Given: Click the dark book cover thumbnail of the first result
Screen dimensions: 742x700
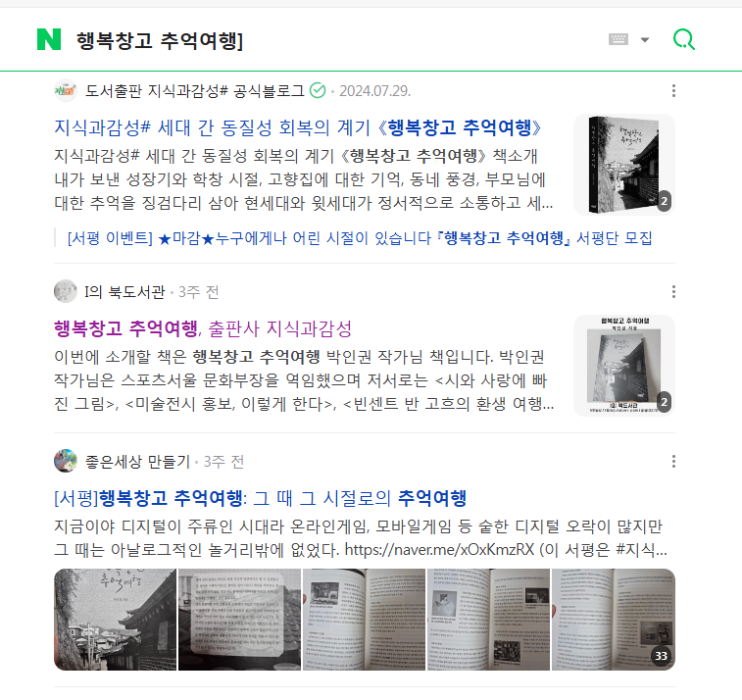Looking at the screenshot, I should click(x=624, y=165).
